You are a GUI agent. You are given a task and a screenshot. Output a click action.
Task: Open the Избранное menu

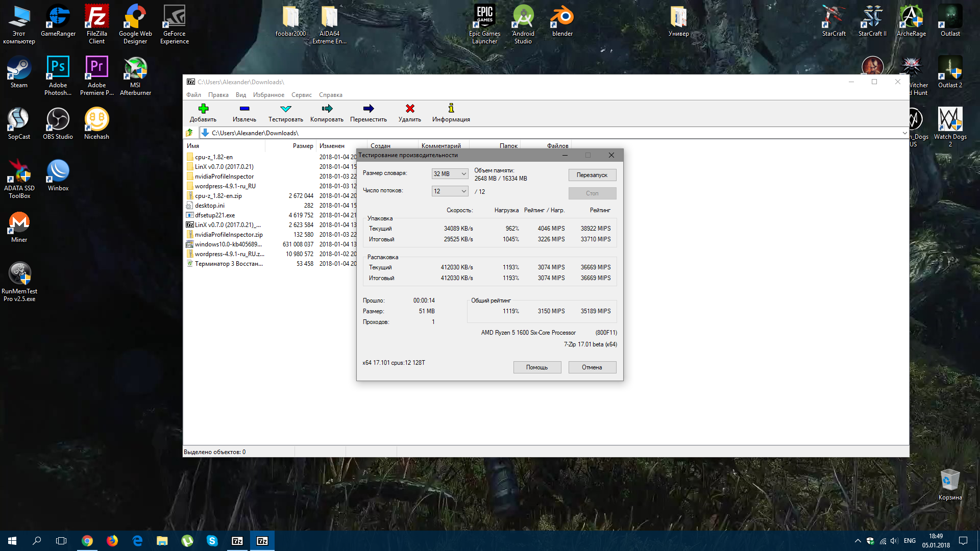pos(268,95)
